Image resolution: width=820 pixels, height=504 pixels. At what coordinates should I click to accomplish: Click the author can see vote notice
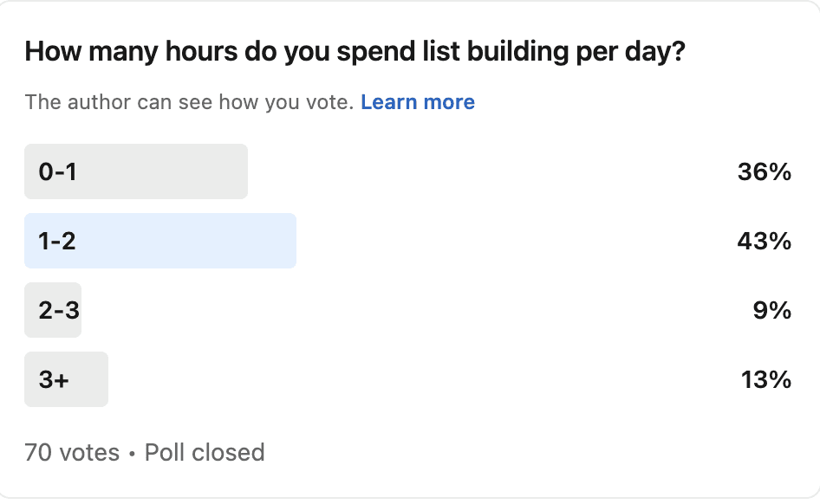(189, 102)
